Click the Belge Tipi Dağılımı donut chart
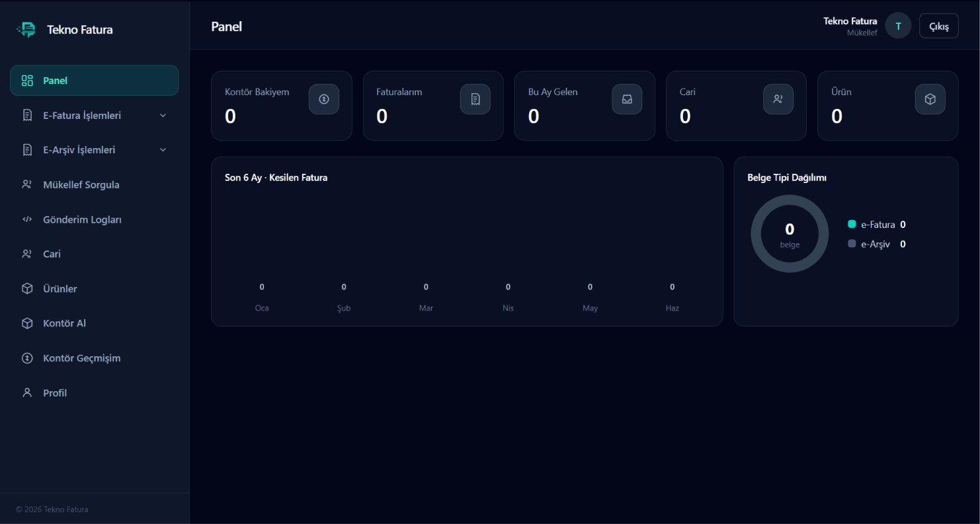980x524 pixels. (790, 234)
